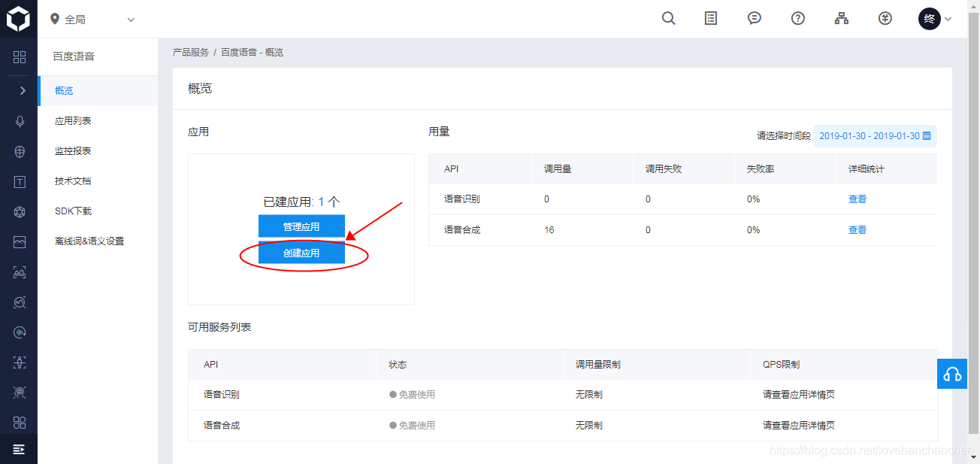Click the call count 16 for 语音合成
980x464 pixels.
tap(549, 230)
